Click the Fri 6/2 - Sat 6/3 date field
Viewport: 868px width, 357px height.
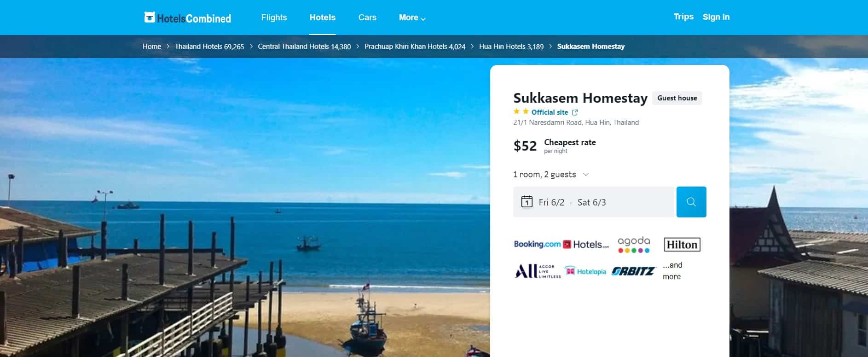click(594, 202)
